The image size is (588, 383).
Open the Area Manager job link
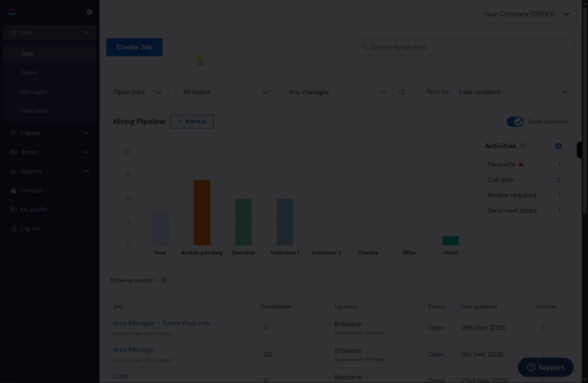[134, 350]
